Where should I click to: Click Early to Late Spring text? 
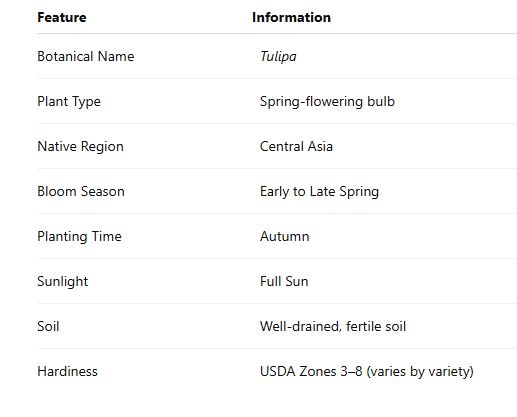319,191
